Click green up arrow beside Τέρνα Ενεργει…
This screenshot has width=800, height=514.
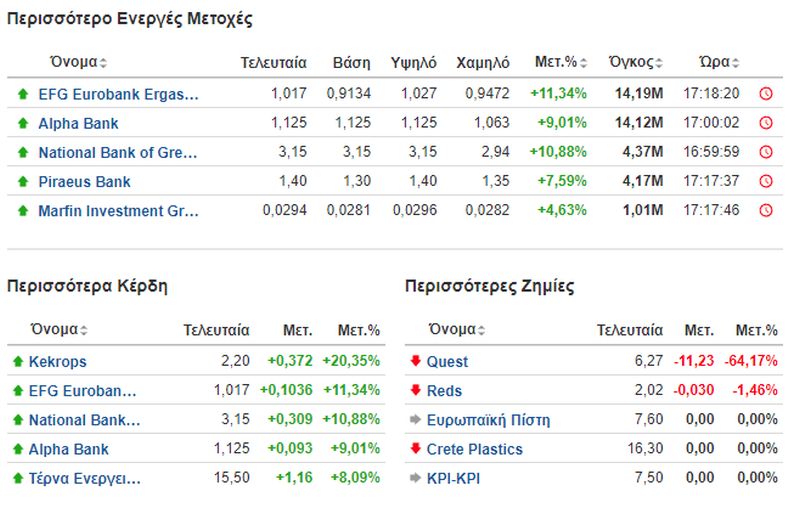coord(18,478)
